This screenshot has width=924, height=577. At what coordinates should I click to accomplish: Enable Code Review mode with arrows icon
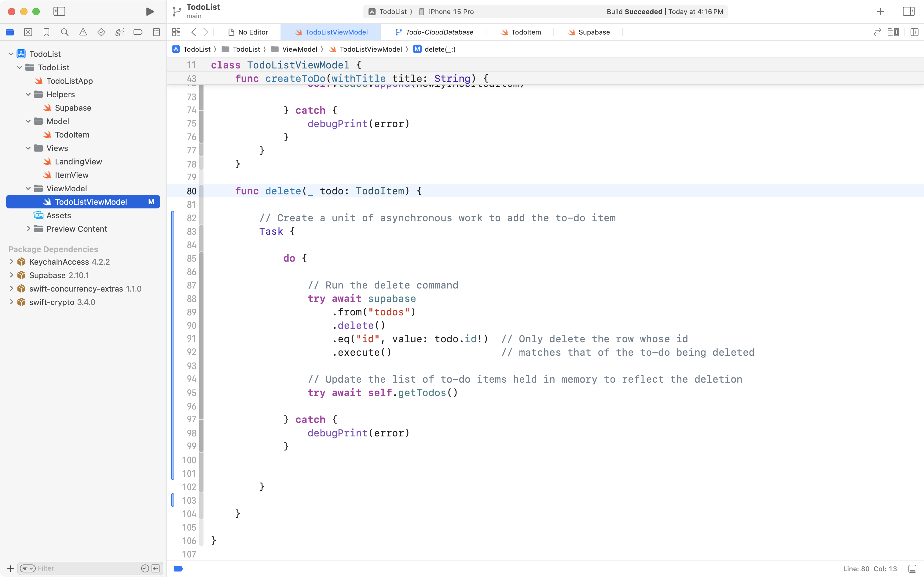click(x=877, y=32)
